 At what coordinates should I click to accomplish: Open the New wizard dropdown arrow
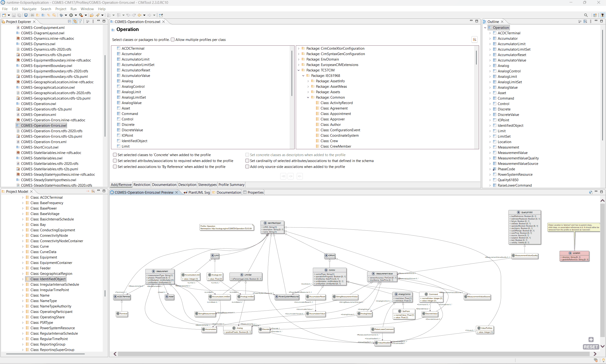[x=9, y=15]
